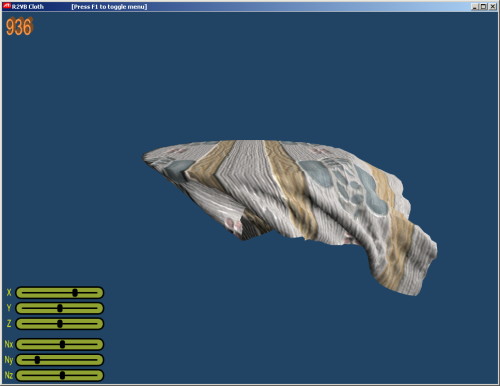The height and width of the screenshot is (386, 500).
Task: Click the X axis label
Action: (x=9, y=293)
